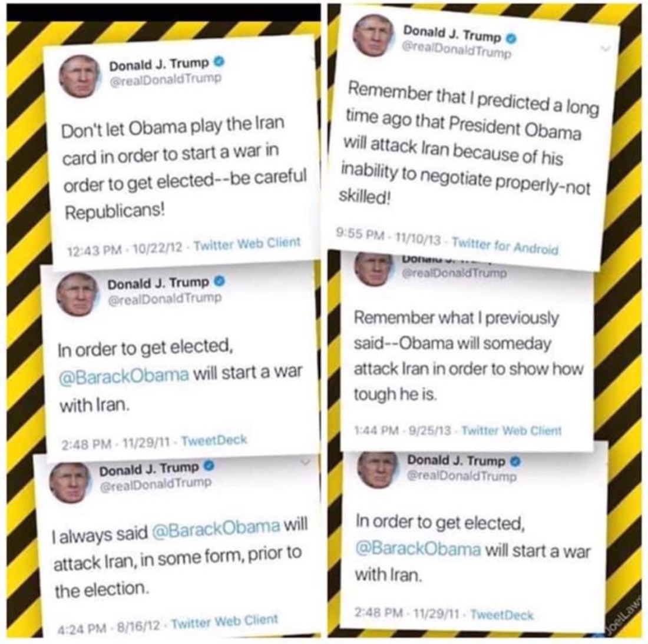Click the @BarackObama mention in the left 11/29/11 tweet
Screen dimensions: 648x644
click(124, 374)
